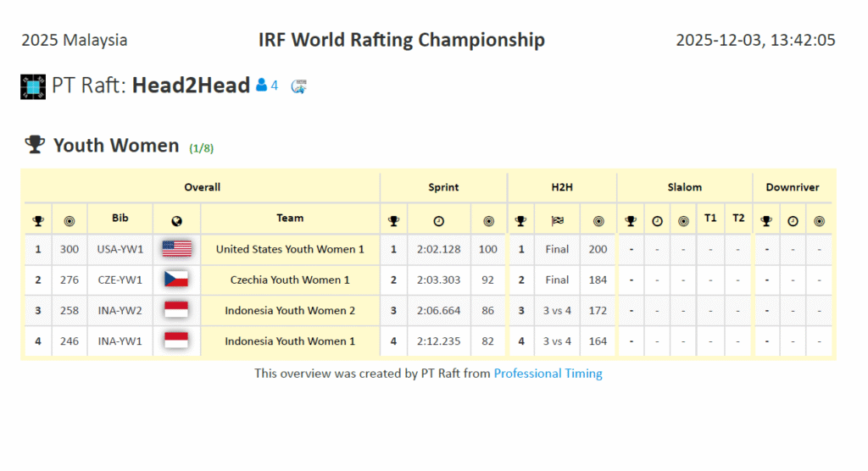Click the Sprint time clock column icon
This screenshot has height=471, width=868.
click(438, 221)
